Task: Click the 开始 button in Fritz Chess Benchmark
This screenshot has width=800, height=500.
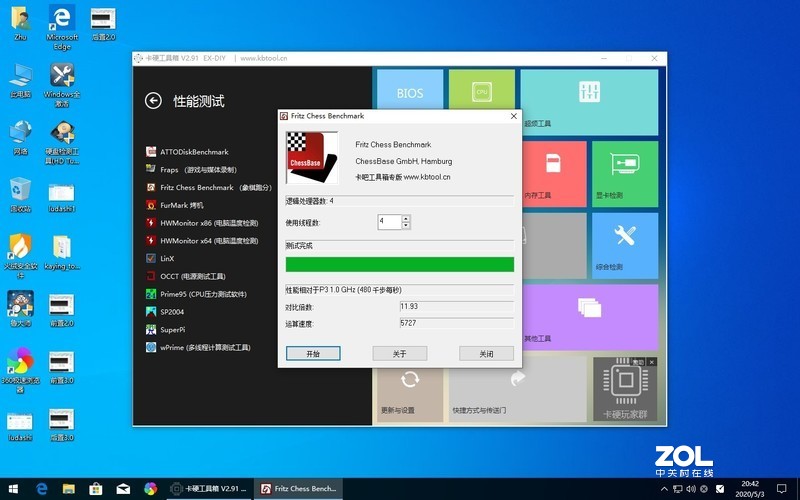Action: (313, 354)
